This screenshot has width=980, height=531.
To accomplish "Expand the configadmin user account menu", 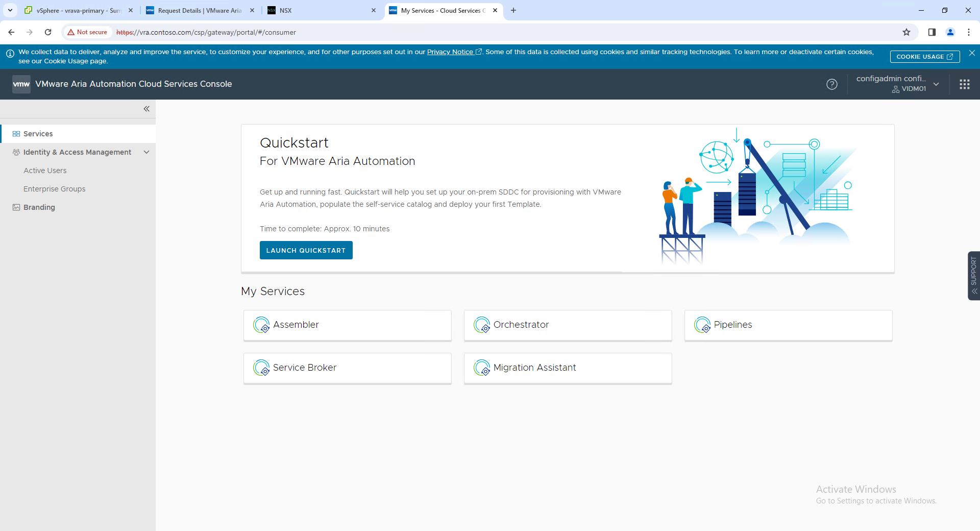I will (936, 84).
